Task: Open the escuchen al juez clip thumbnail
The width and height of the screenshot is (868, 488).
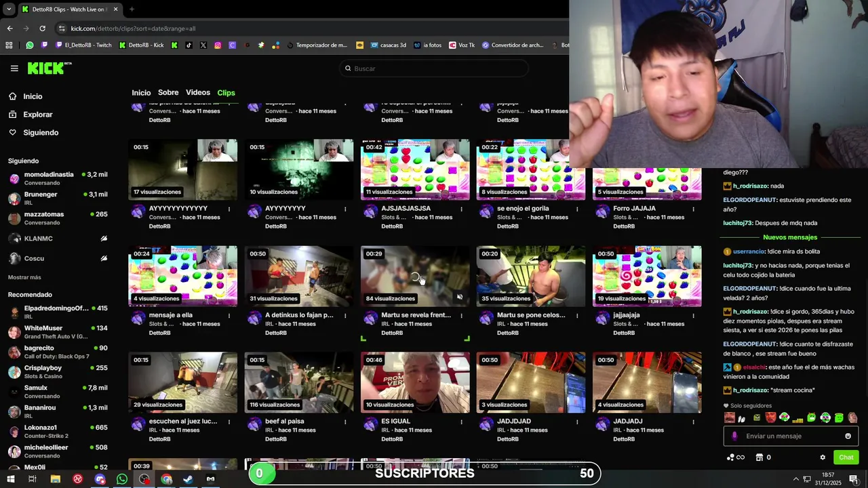Action: [x=183, y=382]
